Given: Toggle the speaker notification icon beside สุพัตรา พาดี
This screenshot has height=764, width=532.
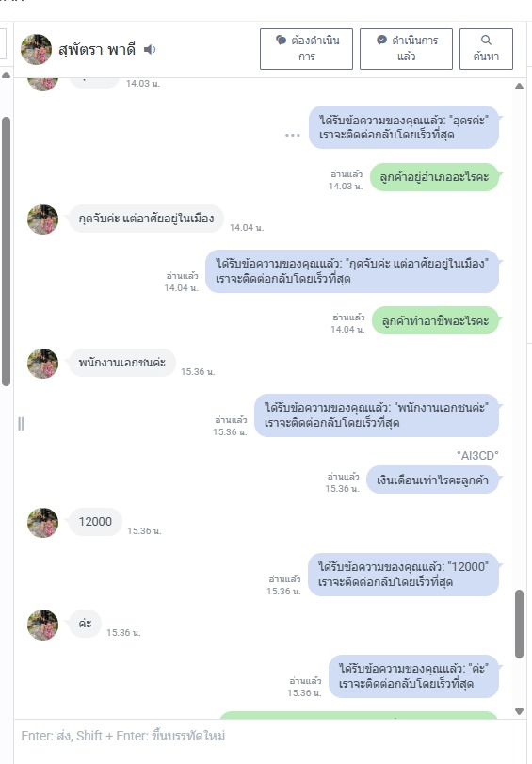Looking at the screenshot, I should point(150,49).
